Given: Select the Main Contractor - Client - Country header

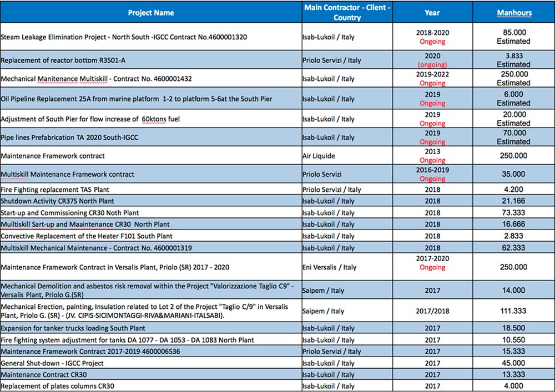Looking at the screenshot, I should (x=347, y=13).
